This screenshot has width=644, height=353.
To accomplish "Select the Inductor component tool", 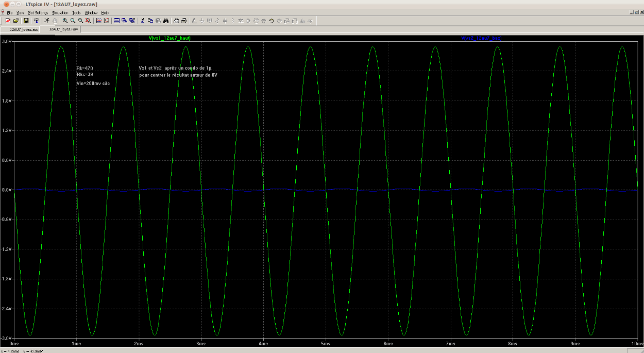I will click(x=233, y=21).
